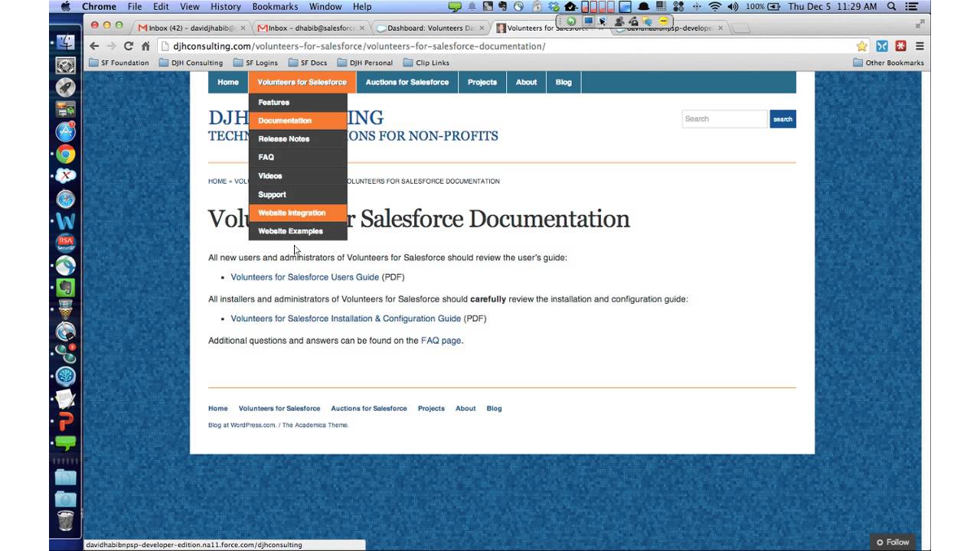The height and width of the screenshot is (551, 980).
Task: Click the site Search input field
Action: [724, 119]
